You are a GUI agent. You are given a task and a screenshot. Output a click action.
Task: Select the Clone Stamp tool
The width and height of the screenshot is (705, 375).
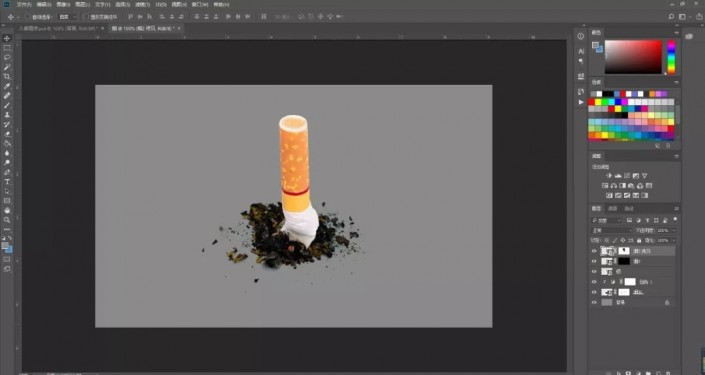click(x=7, y=115)
